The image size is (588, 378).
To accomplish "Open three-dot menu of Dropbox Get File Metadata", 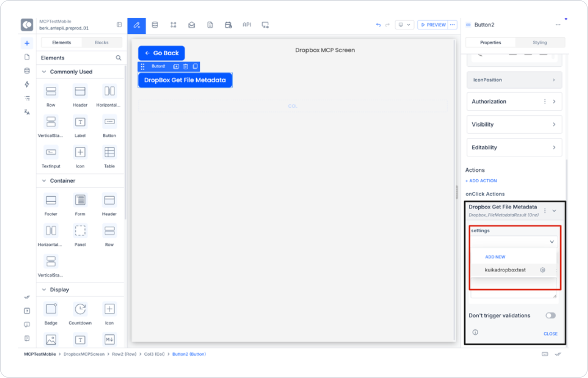I will tap(545, 210).
